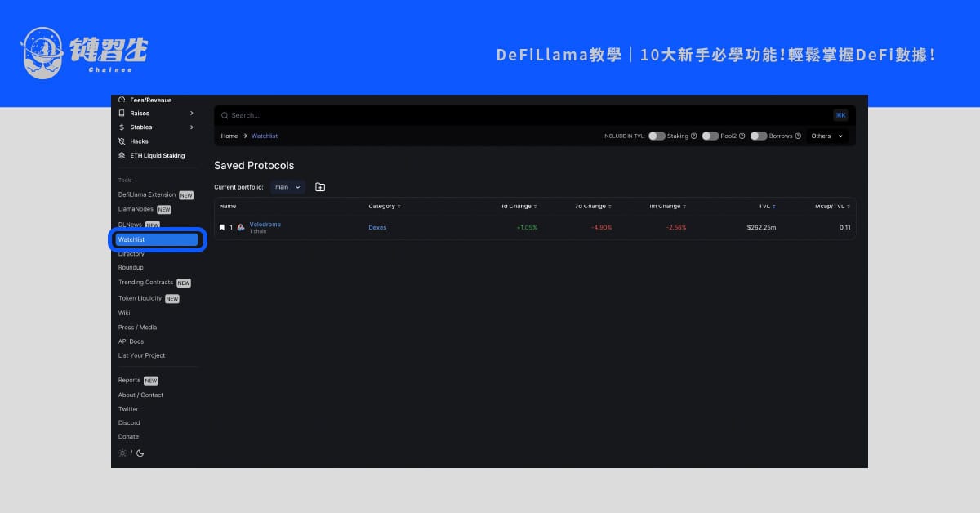Image resolution: width=980 pixels, height=513 pixels.
Task: Sort by the 1m Change column
Action: (x=668, y=206)
